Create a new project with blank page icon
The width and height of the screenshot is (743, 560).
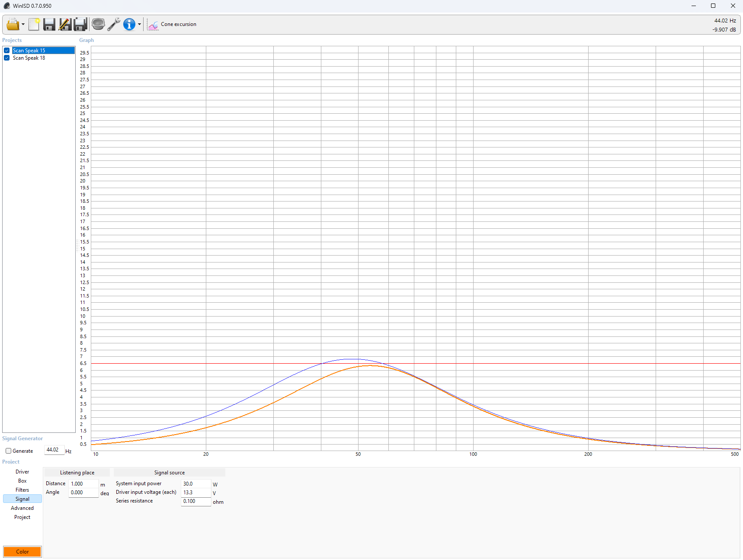coord(34,24)
